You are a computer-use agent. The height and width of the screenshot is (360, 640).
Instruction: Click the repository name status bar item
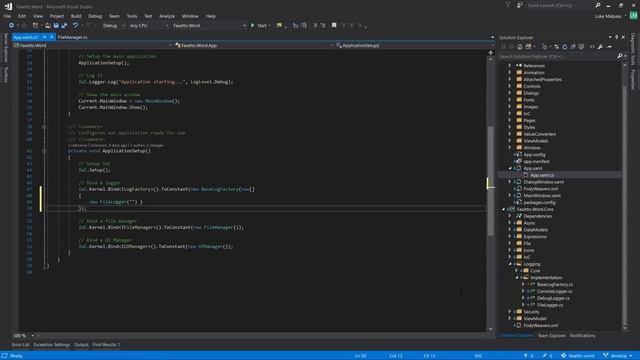(578, 356)
